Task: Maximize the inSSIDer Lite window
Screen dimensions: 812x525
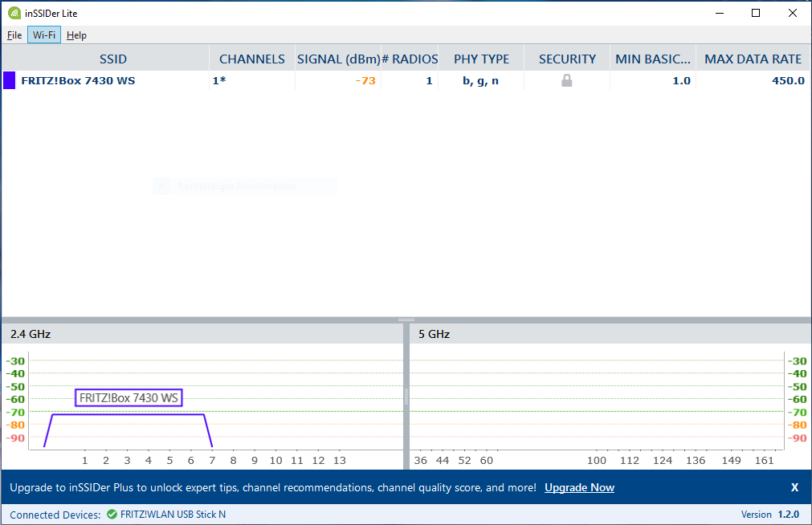Action: tap(756, 13)
